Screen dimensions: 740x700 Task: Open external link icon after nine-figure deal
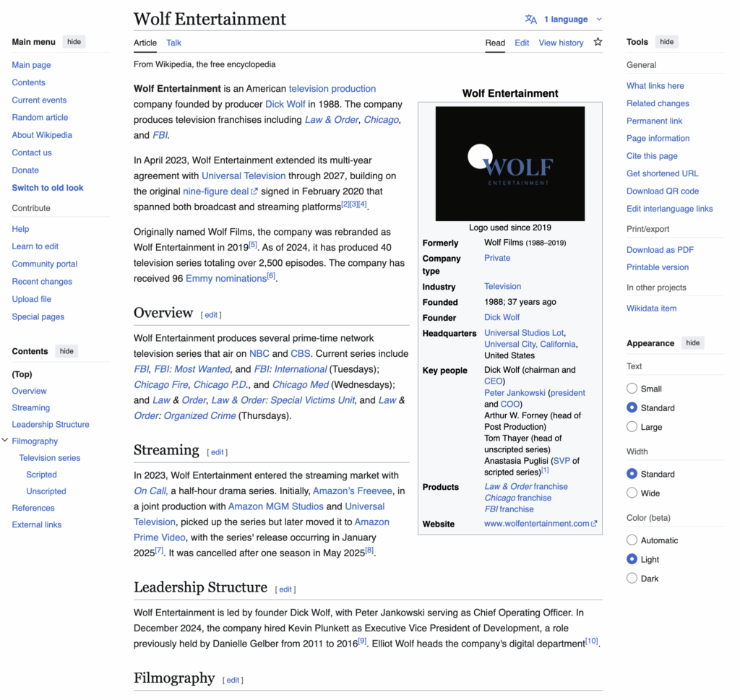(x=254, y=191)
